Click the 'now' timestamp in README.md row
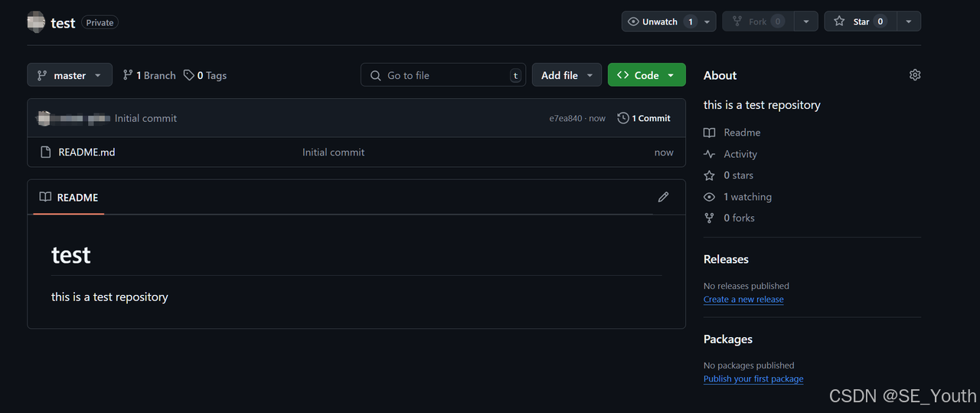Viewport: 980px width, 413px height. (664, 152)
